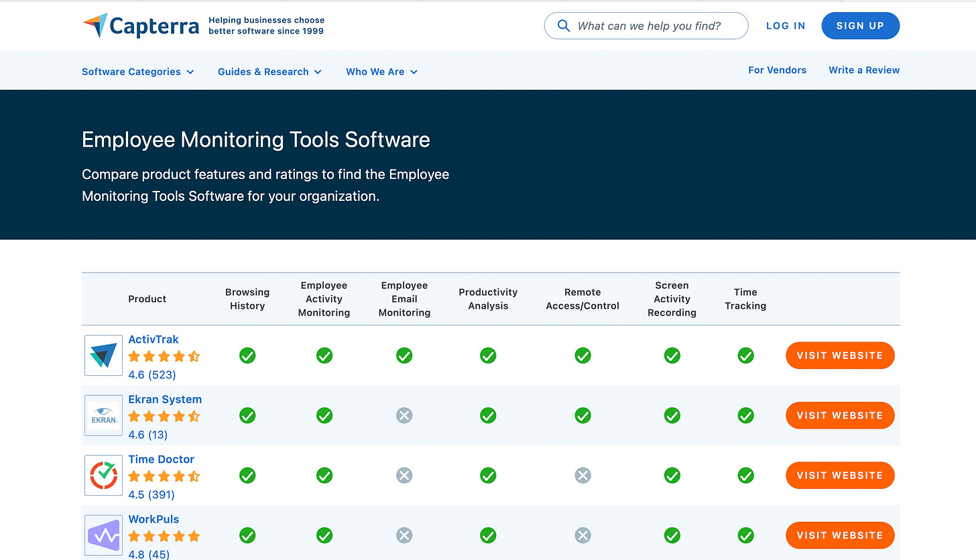The image size is (976, 560).
Task: Click Time Doctor's Remote Access/Control X icon
Action: coord(583,475)
